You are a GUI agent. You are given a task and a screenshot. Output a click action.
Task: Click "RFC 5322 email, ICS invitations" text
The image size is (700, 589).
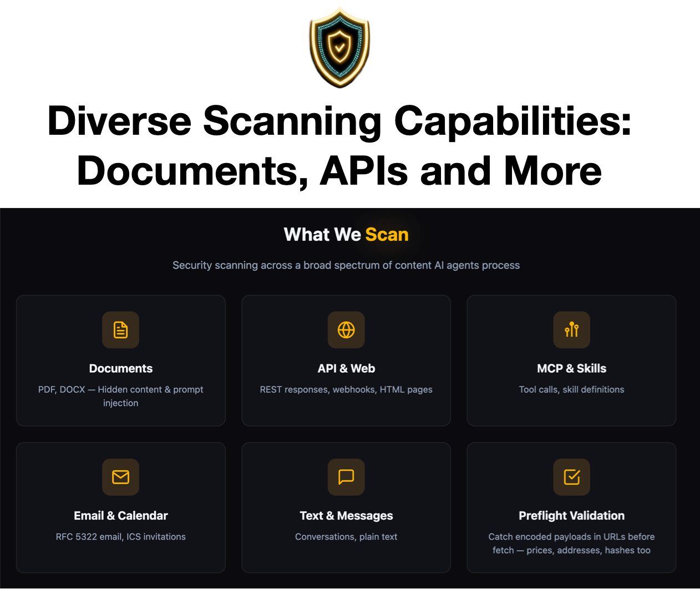point(121,536)
